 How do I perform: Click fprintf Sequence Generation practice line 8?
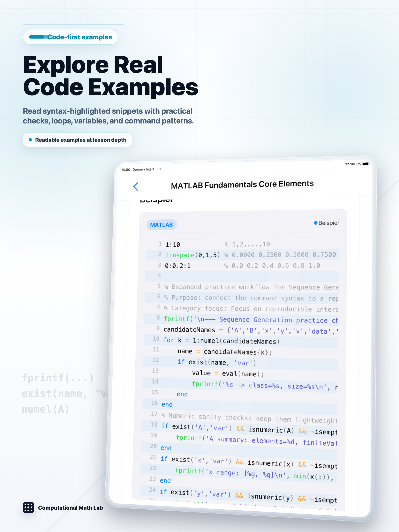[x=251, y=319]
